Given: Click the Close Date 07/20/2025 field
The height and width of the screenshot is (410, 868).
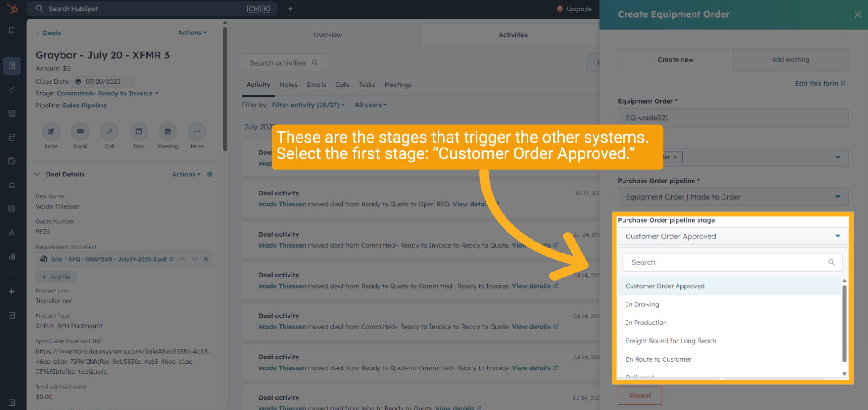Looking at the screenshot, I should pyautogui.click(x=103, y=81).
